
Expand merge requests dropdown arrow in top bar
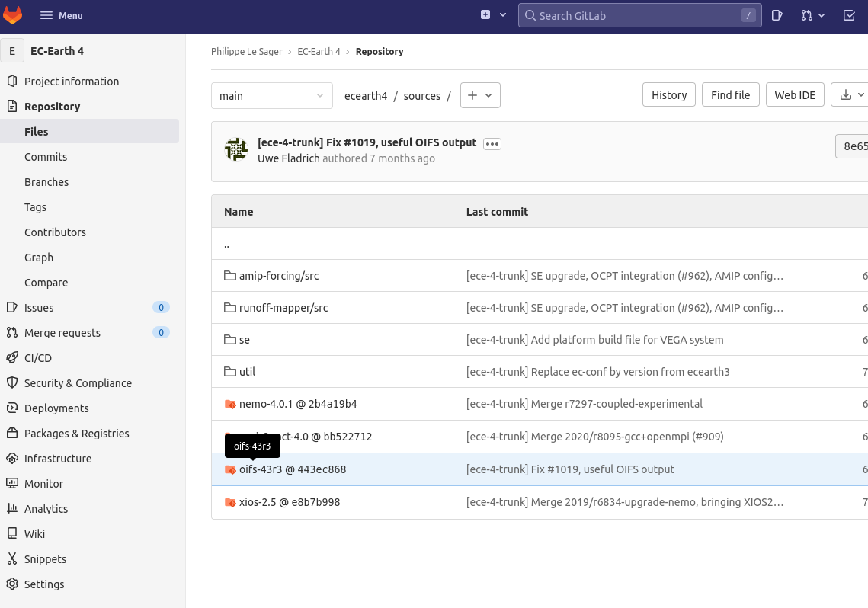coord(822,15)
